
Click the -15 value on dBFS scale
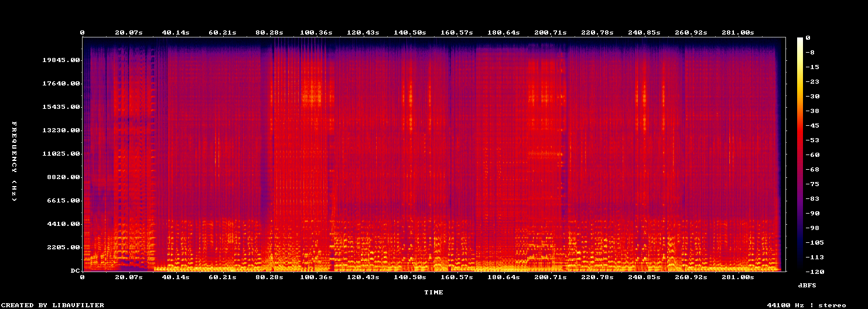tap(812, 67)
